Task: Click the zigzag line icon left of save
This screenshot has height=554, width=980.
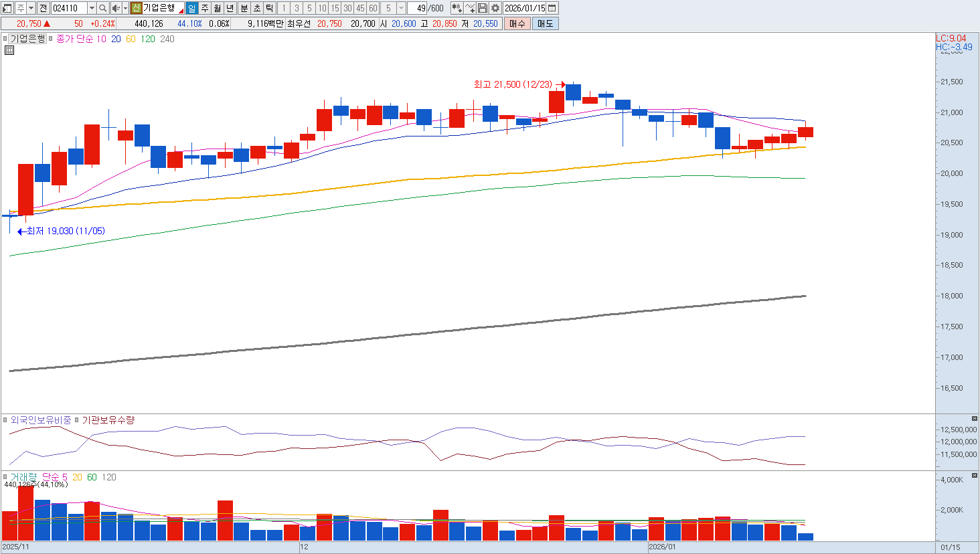Action: (470, 8)
